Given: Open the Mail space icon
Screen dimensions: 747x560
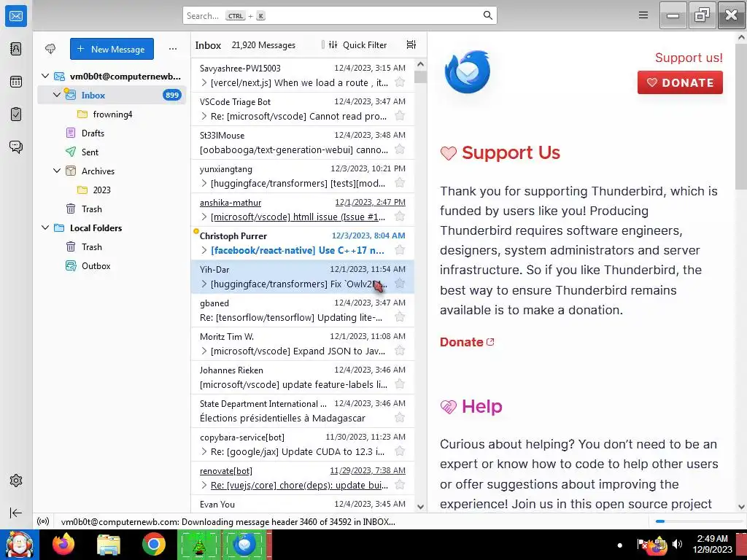Looking at the screenshot, I should pos(16,16).
